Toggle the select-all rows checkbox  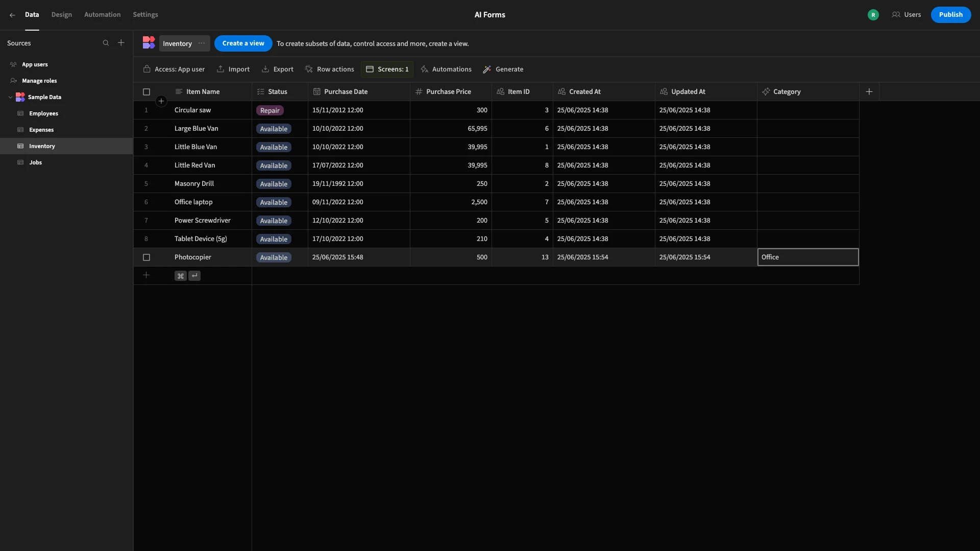coord(146,92)
